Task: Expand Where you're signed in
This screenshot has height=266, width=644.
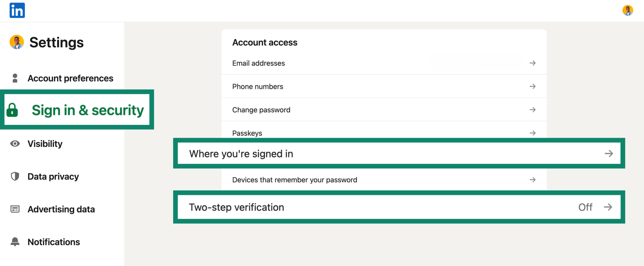Action: (609, 153)
